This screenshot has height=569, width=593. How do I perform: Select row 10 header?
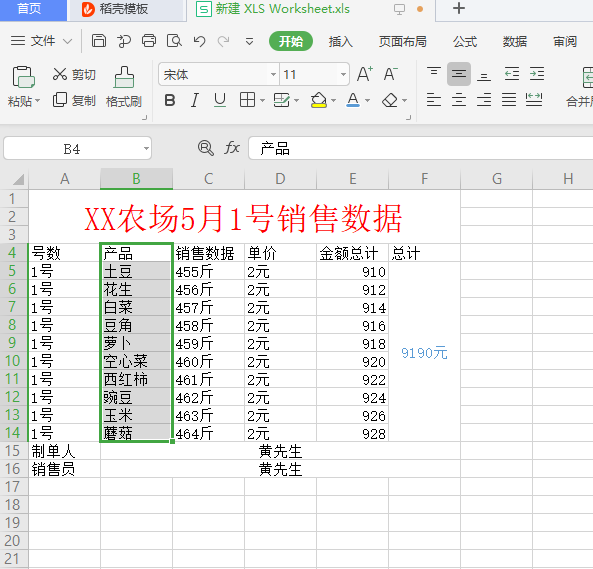click(14, 361)
